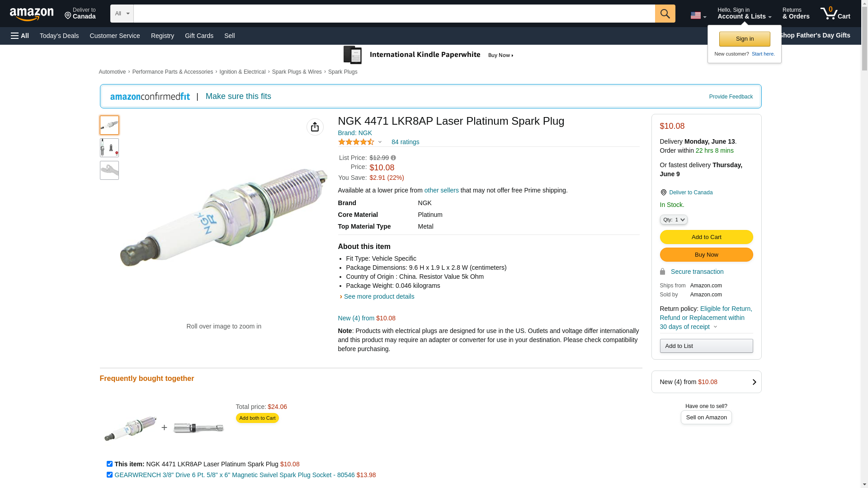868x488 pixels.
Task: Open the Gift Cards navigation item
Action: click(x=199, y=36)
